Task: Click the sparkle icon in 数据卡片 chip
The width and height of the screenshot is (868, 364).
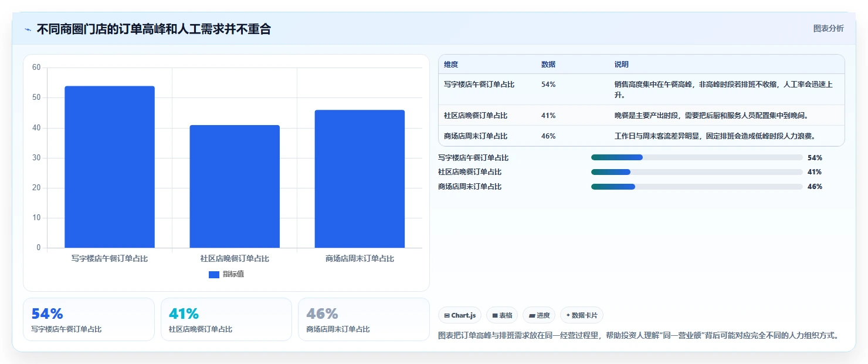Action: pos(568,315)
